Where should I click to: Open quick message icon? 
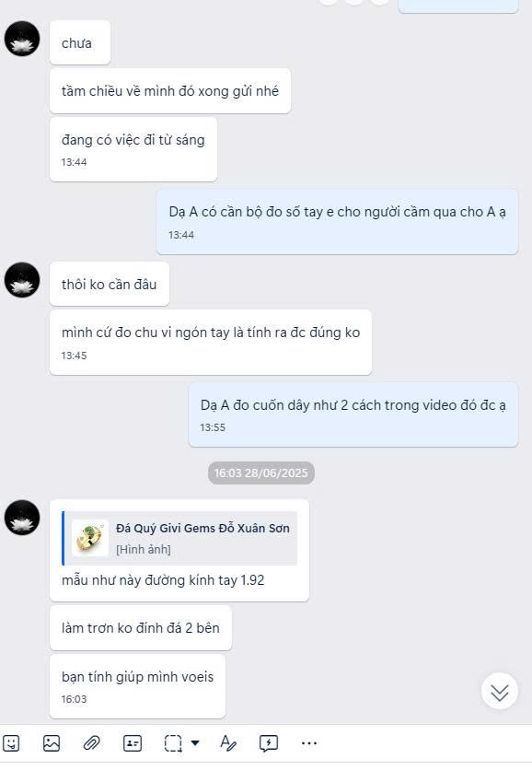[x=269, y=743]
